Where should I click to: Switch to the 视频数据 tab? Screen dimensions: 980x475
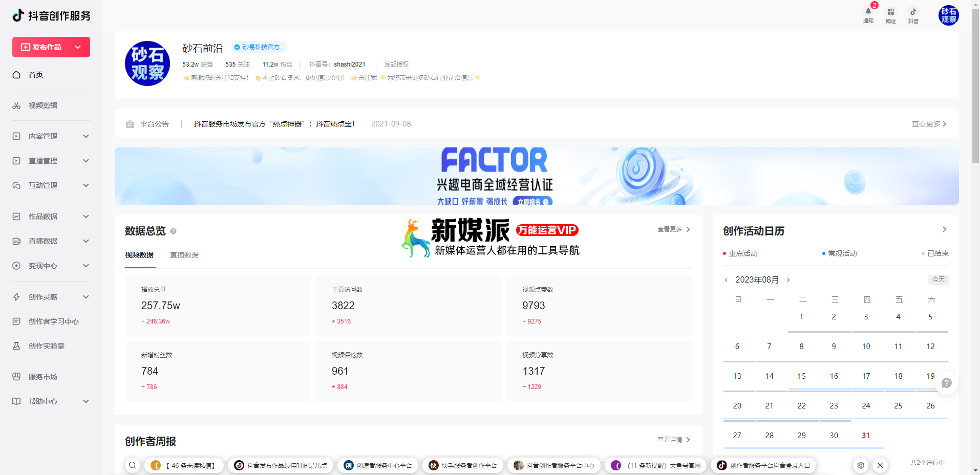139,255
